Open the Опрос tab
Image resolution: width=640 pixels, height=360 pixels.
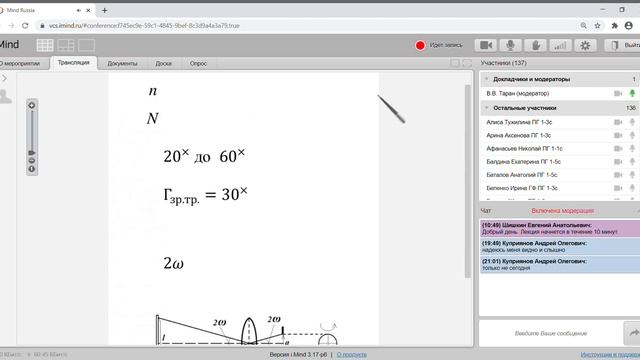pos(198,63)
